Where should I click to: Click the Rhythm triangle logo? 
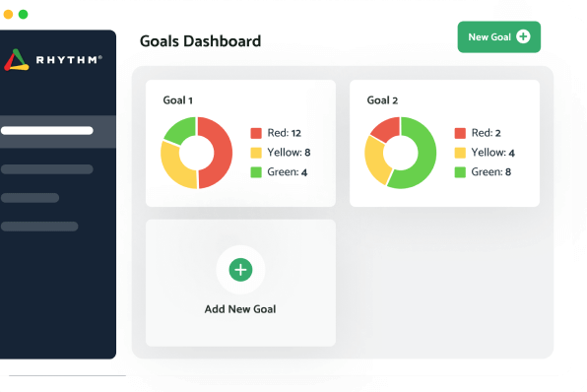coord(16,60)
